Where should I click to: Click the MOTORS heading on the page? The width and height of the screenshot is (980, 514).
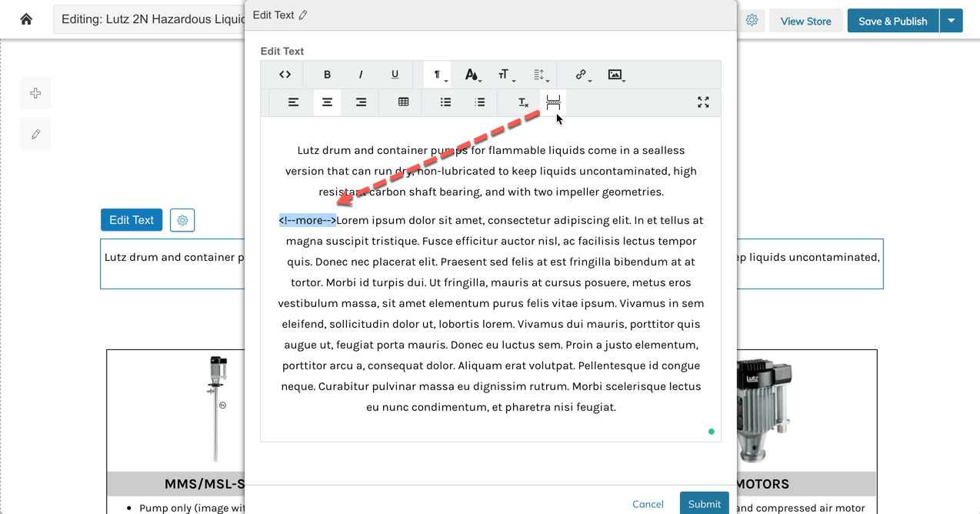762,484
